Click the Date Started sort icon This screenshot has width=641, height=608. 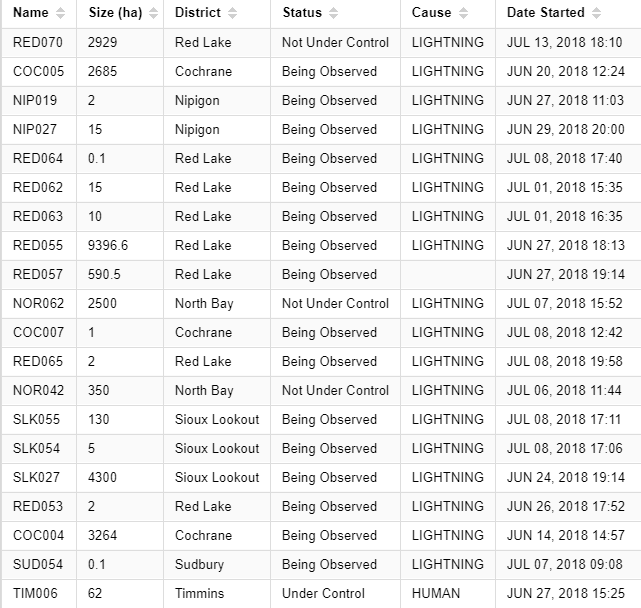click(596, 13)
